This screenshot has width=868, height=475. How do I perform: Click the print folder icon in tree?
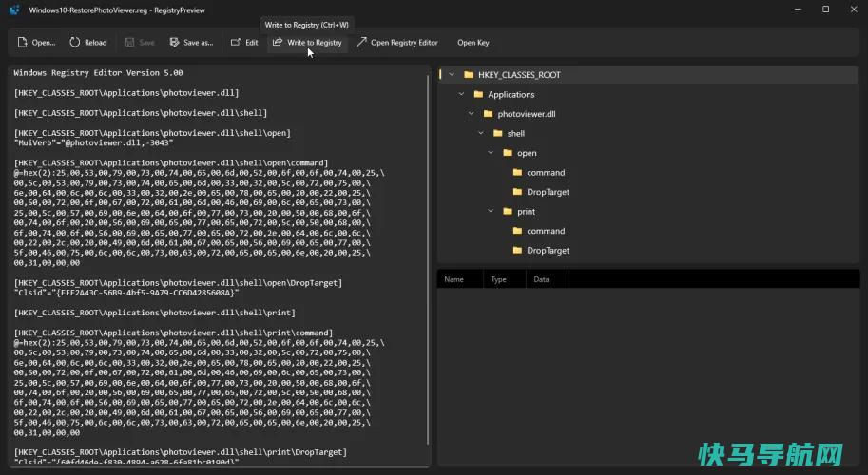508,211
